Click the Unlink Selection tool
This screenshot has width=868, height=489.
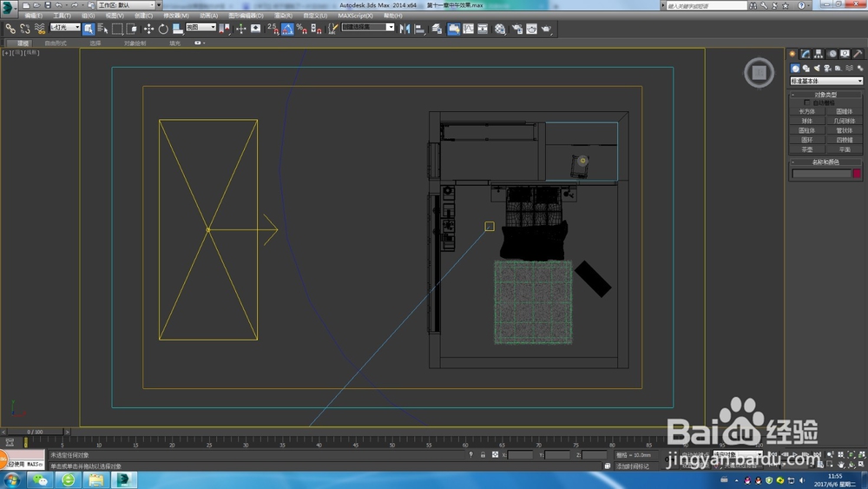pyautogui.click(x=25, y=29)
